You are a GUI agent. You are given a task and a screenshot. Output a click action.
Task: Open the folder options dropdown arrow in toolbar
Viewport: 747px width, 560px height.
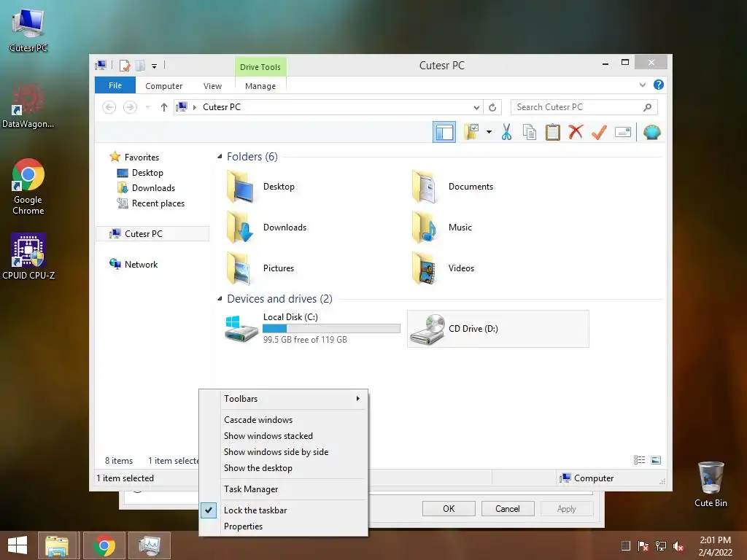[x=489, y=132]
